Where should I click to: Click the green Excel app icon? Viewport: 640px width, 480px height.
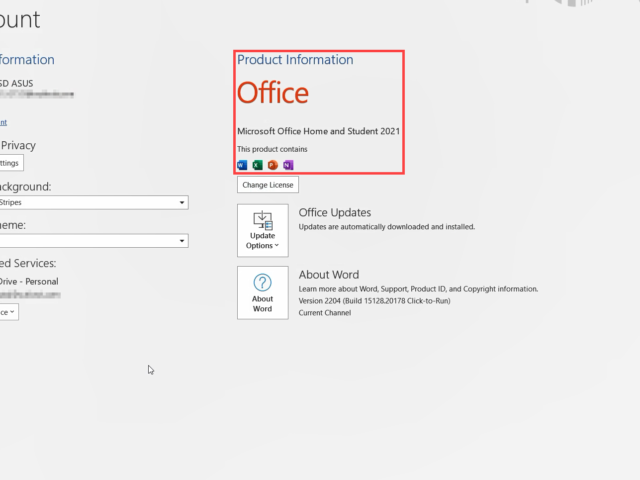tap(257, 164)
